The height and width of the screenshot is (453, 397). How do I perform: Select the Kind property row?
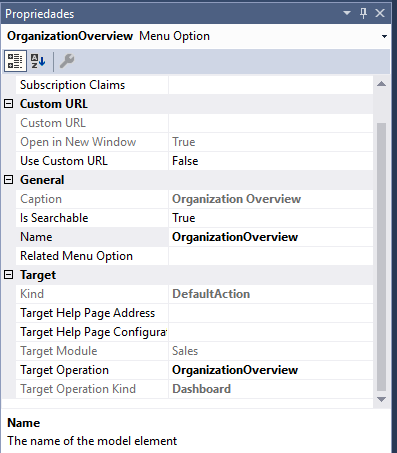pos(92,294)
